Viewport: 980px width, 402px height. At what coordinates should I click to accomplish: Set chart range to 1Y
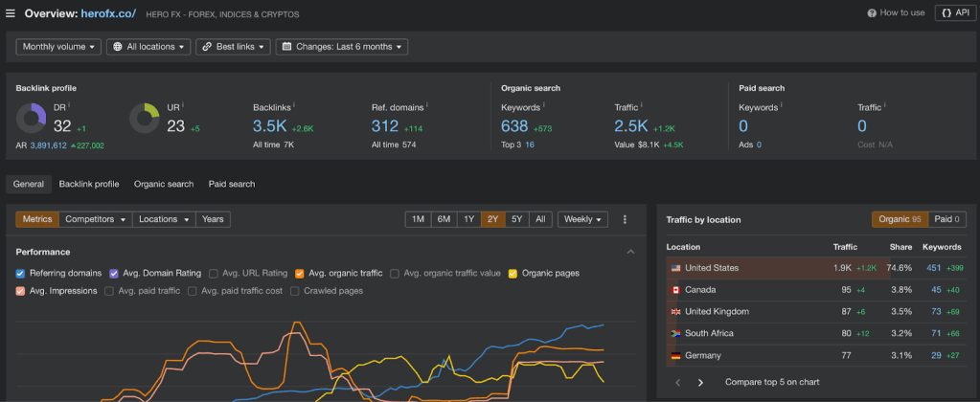point(468,219)
